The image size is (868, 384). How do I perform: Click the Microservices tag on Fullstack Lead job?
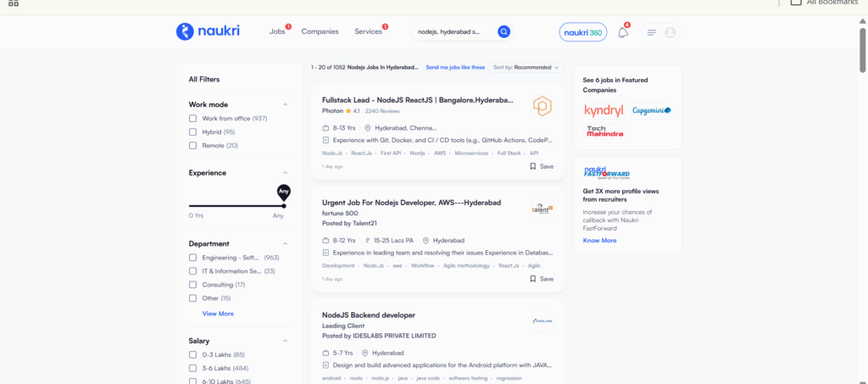[x=472, y=153]
